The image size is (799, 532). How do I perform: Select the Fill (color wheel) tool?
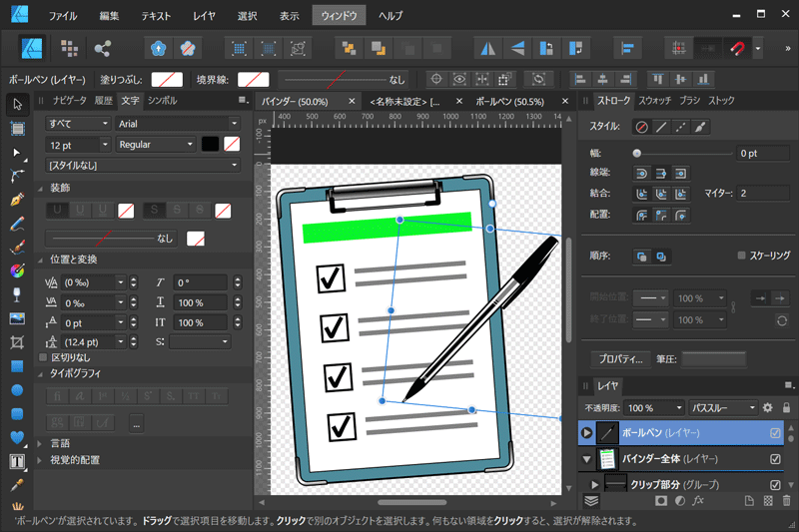pyautogui.click(x=17, y=270)
